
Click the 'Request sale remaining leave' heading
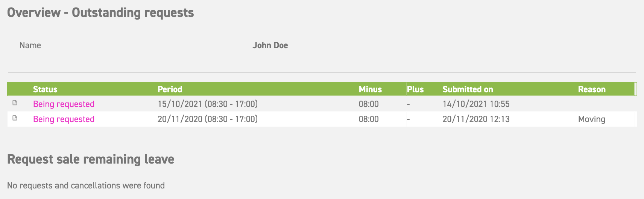tap(91, 159)
